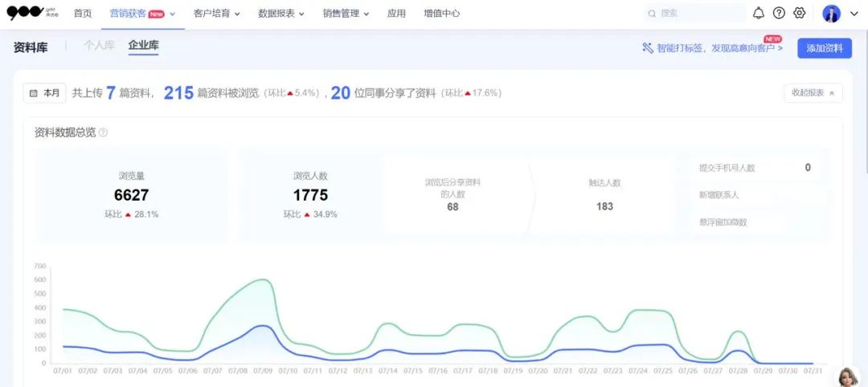Viewport: 868px width, 387px height.
Task: Click the notification bell icon
Action: 759,13
